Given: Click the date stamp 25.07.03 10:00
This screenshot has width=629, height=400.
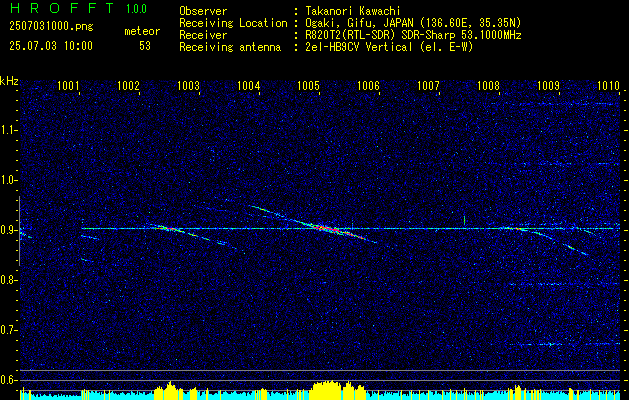Looking at the screenshot, I should (x=51, y=46).
